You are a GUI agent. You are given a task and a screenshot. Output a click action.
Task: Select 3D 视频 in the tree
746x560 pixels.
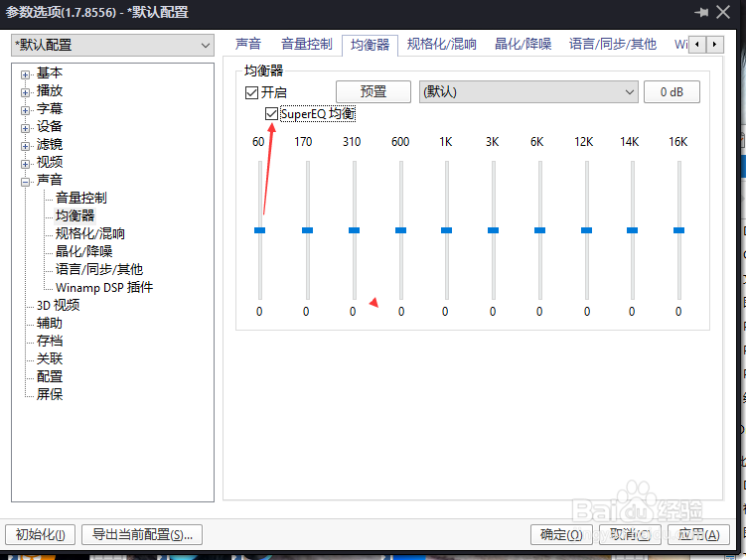click(58, 305)
